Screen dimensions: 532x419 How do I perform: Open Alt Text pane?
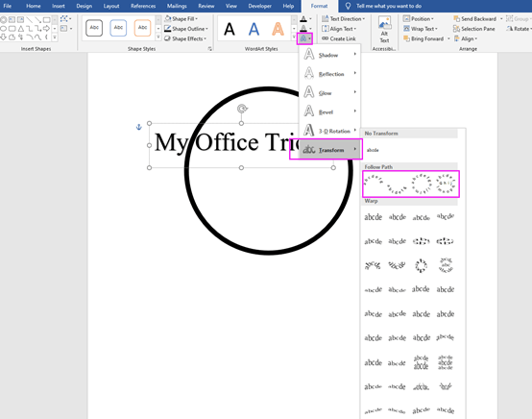click(x=384, y=30)
